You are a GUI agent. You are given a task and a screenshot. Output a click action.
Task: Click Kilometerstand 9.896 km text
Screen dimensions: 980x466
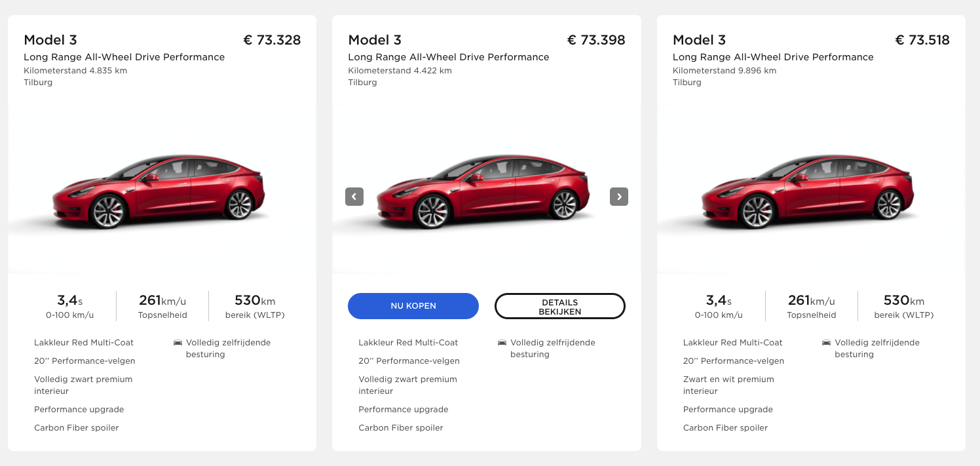tap(725, 71)
